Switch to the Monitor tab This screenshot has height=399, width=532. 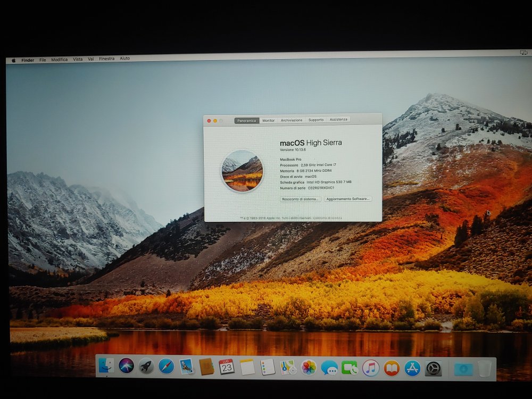268,120
